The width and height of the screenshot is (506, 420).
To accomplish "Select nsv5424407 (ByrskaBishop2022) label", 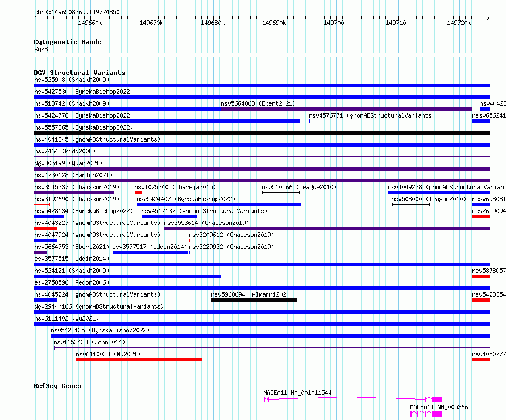I will 186,199.
